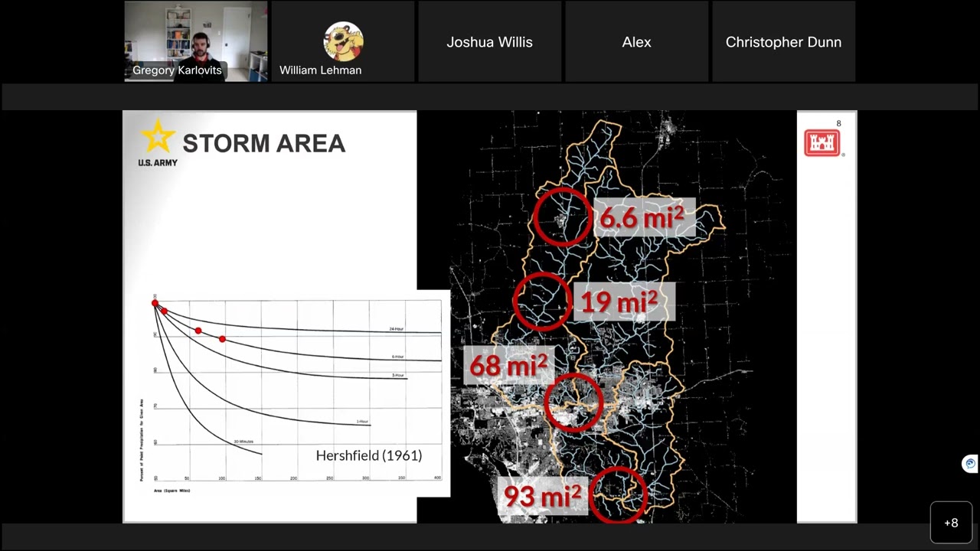
Task: Select Joshua Willis participant tile
Action: (x=490, y=41)
